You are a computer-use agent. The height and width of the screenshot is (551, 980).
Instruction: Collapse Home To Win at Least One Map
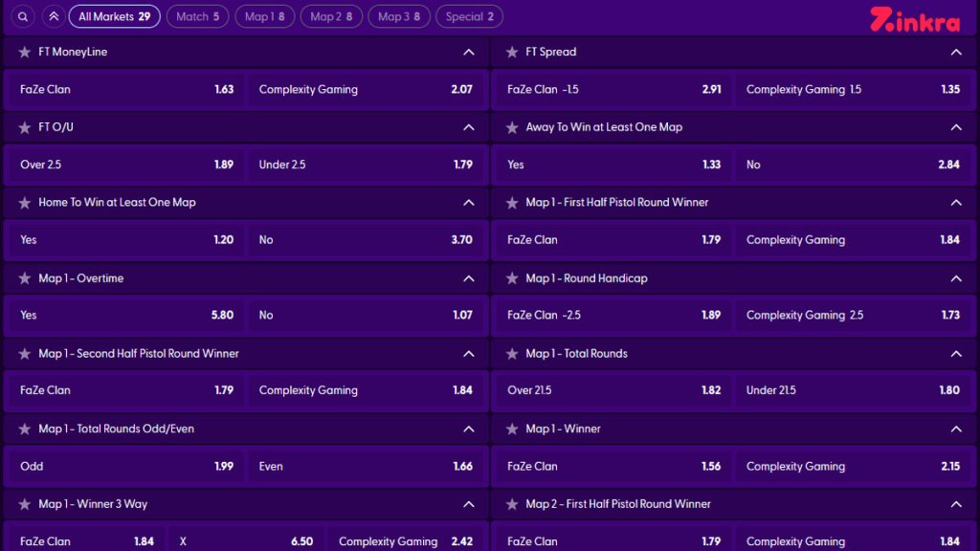point(469,203)
